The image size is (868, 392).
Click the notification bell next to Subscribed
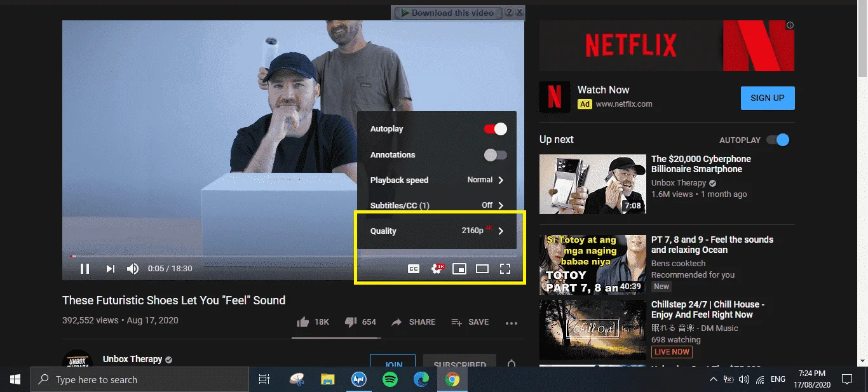(512, 363)
